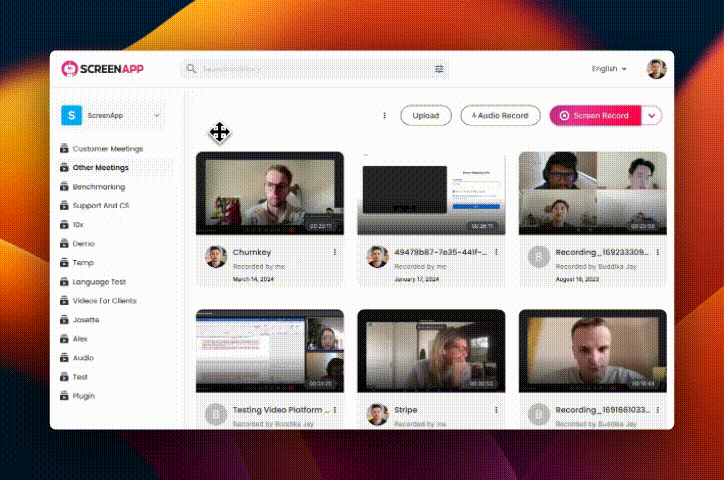This screenshot has width=724, height=480.
Task: Open options for Testing Video Platform recording
Action: point(334,410)
